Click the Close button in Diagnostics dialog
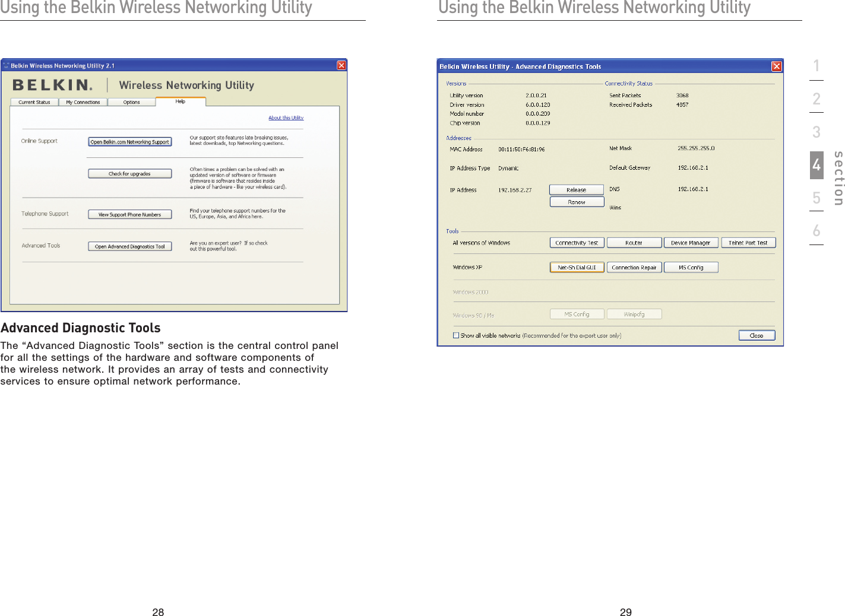Image resolution: width=845 pixels, height=616 pixels. tap(757, 335)
